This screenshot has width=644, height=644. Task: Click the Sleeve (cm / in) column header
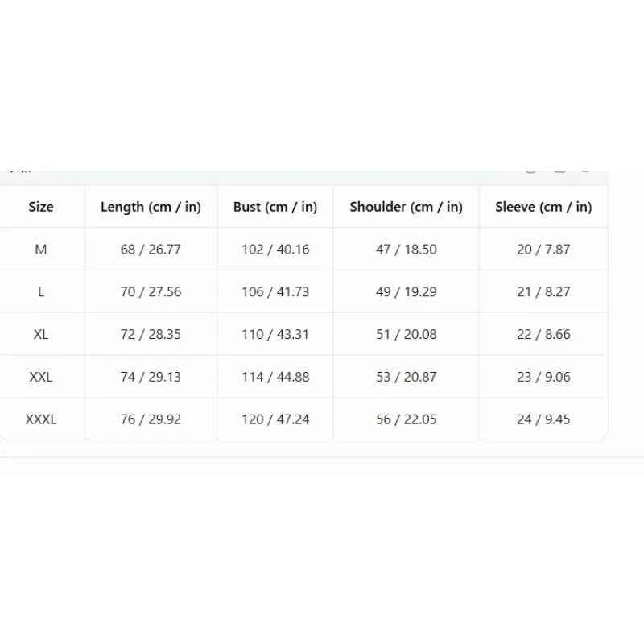point(543,207)
